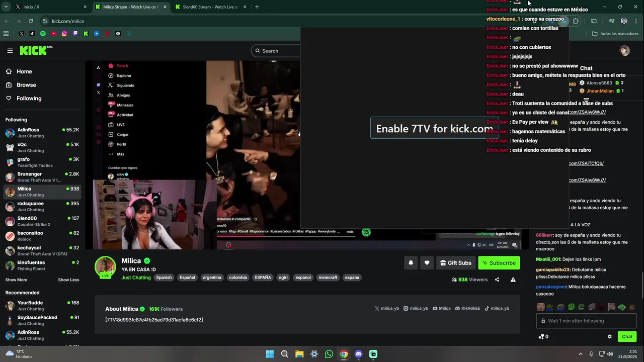Open WhatsApp from the taskbar
This screenshot has width=644, height=362.
(x=329, y=354)
